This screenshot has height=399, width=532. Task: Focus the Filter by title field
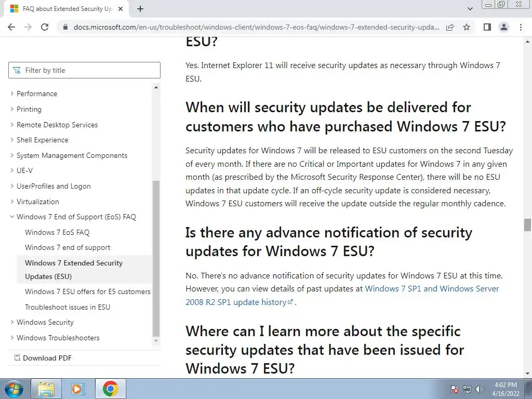pos(84,70)
